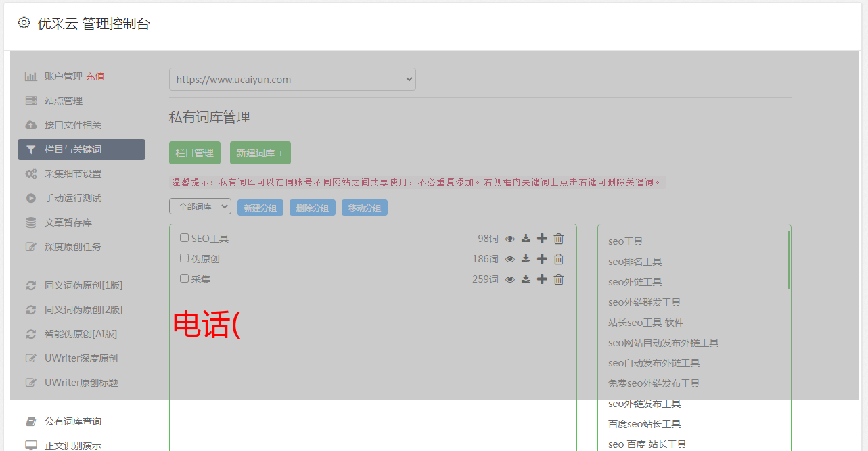
Task: Delete the SEO工具 library with trash icon
Action: point(559,239)
